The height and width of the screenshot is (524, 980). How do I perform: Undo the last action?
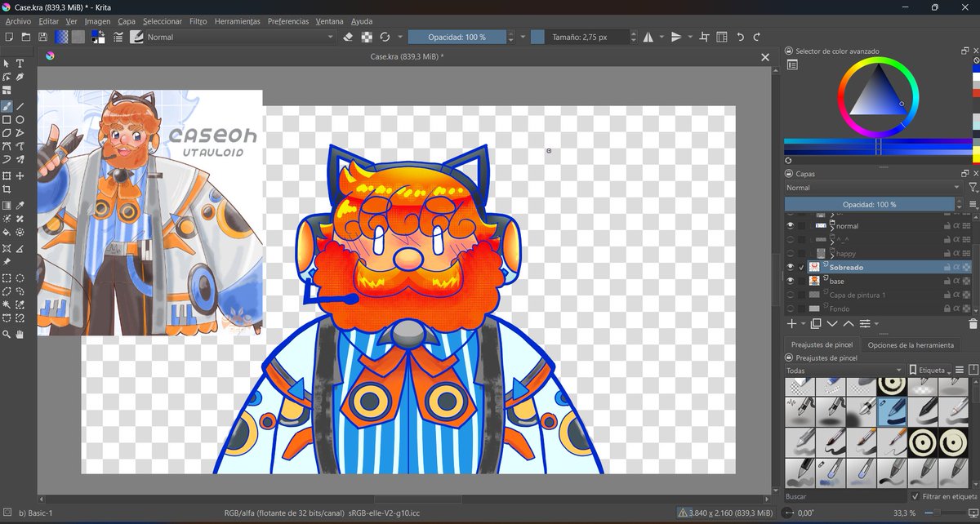(x=741, y=37)
